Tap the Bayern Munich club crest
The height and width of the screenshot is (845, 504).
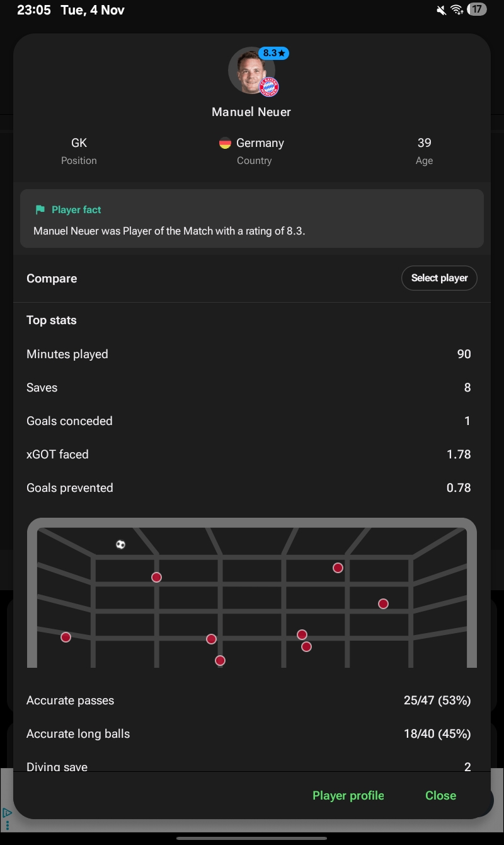pyautogui.click(x=269, y=88)
